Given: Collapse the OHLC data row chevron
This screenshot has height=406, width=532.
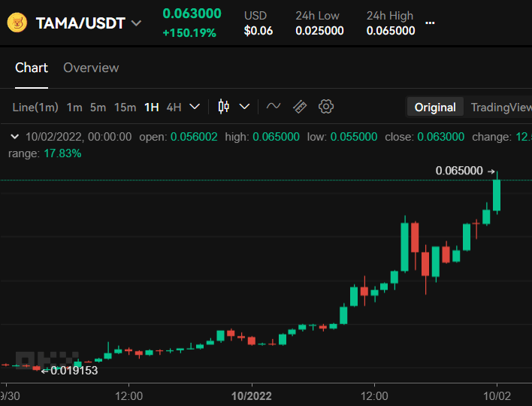Looking at the screenshot, I should click(x=14, y=137).
